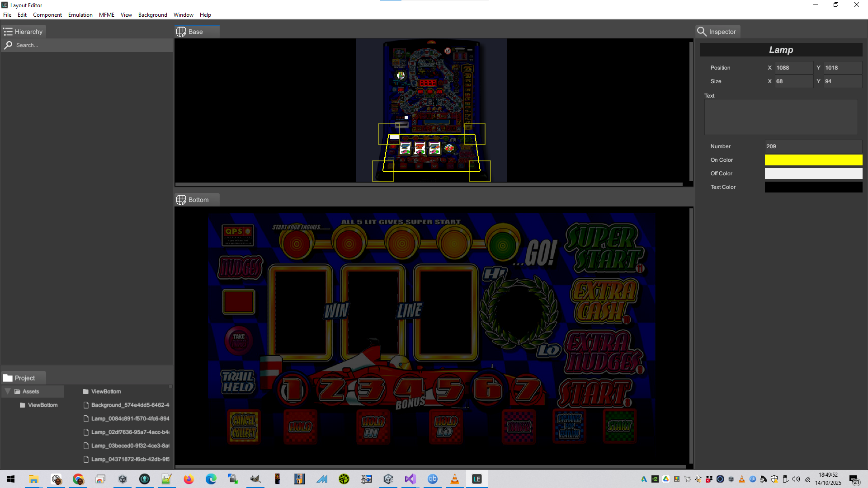This screenshot has width=868, height=488.
Task: Edit the lamp Number field
Action: point(813,146)
